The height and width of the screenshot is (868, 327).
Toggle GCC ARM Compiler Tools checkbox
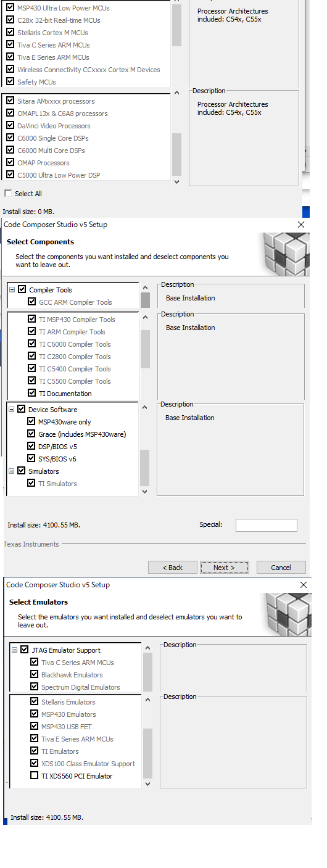[32, 302]
